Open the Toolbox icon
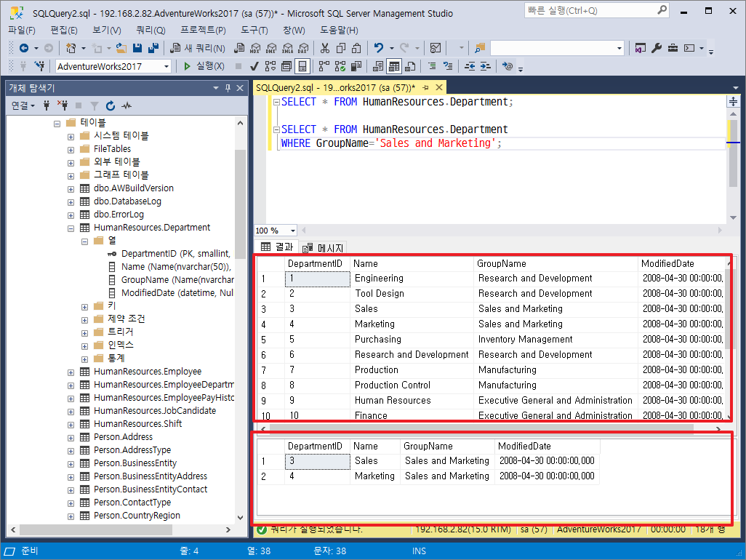The image size is (746, 560). pos(673,48)
